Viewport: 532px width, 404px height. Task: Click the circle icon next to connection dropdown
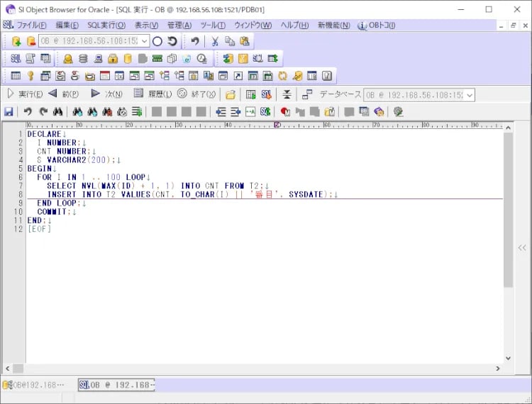point(157,41)
